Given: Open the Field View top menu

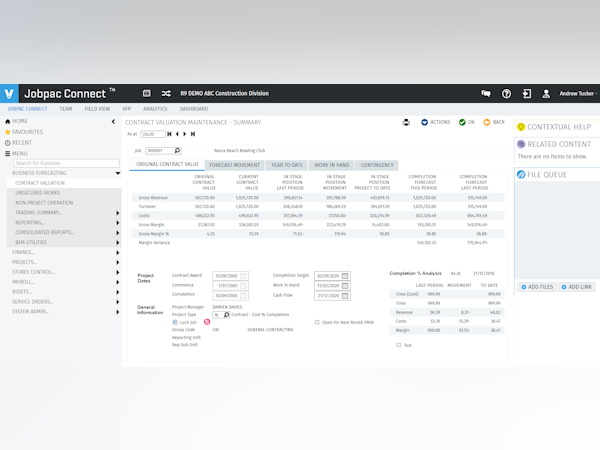Looking at the screenshot, I should pyautogui.click(x=97, y=109).
